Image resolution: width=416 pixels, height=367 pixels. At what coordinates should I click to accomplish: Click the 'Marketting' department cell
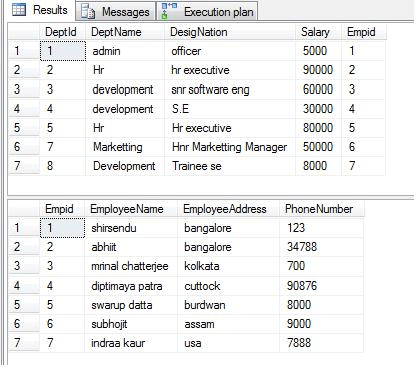[x=125, y=147]
